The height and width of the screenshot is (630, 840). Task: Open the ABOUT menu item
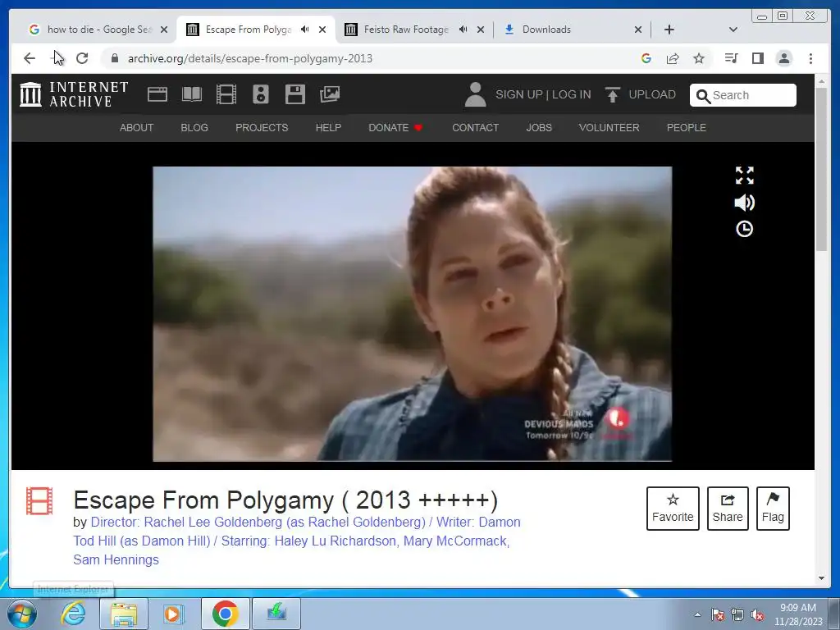click(x=137, y=127)
